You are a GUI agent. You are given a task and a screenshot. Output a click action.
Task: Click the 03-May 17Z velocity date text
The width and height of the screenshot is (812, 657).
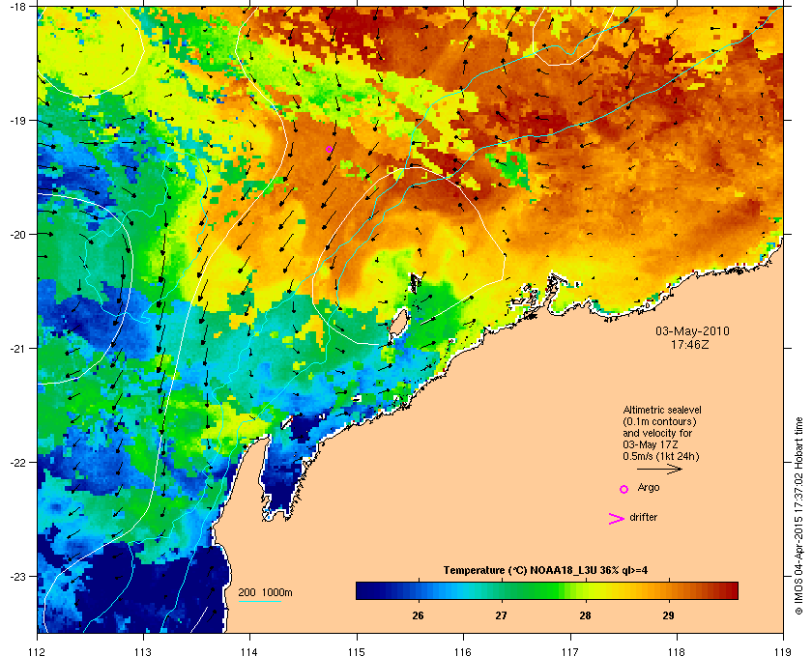pos(651,444)
